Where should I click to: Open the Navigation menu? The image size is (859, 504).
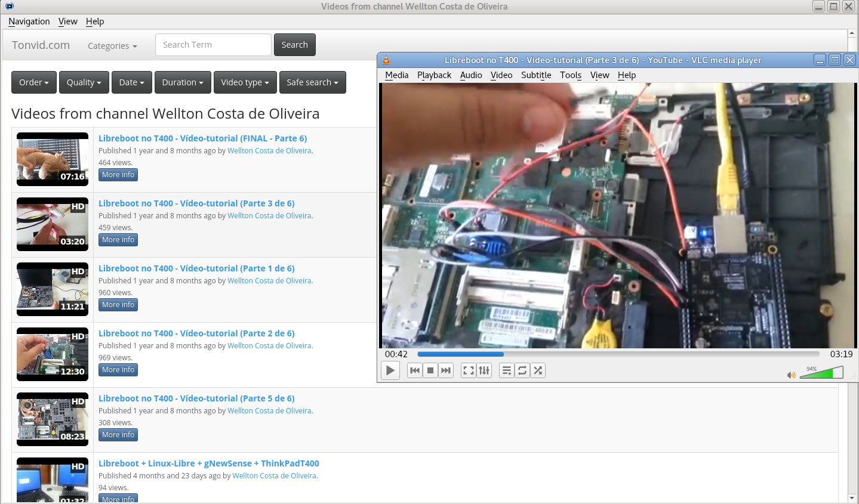[x=29, y=21]
